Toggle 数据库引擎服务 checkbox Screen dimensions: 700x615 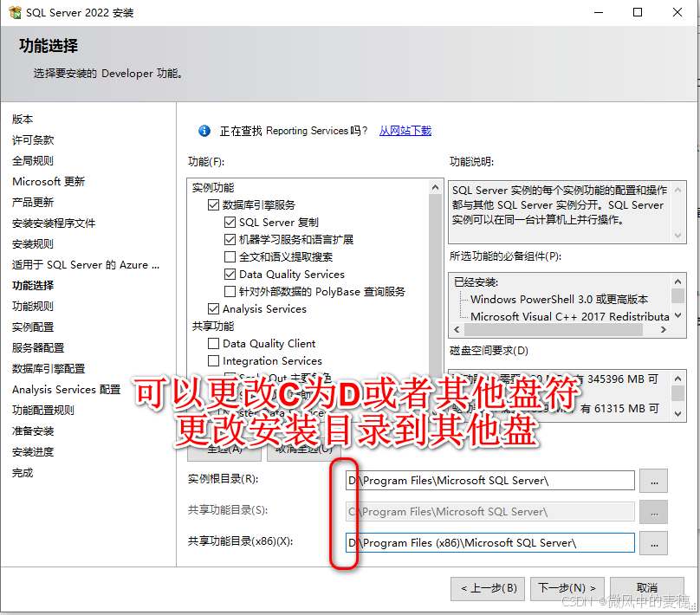click(x=213, y=204)
